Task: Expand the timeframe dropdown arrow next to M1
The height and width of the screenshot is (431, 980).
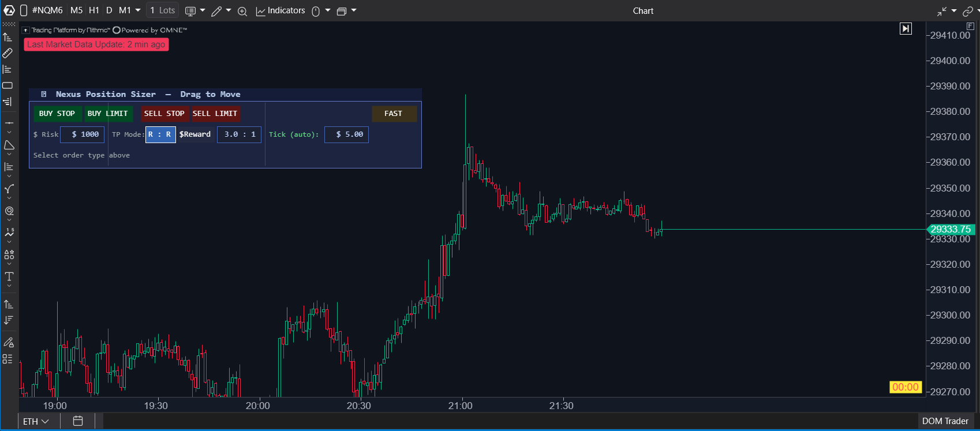Action: 138,10
